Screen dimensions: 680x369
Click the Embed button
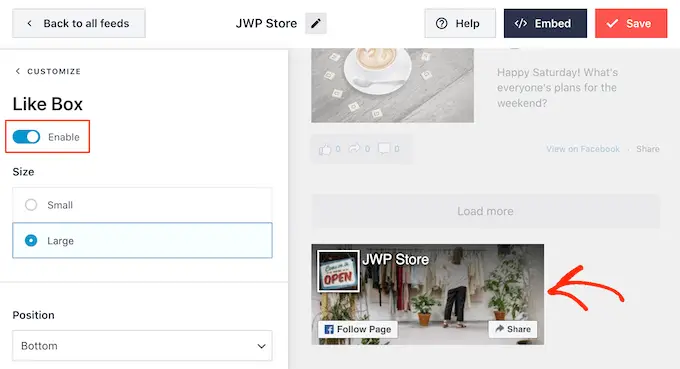tap(545, 23)
